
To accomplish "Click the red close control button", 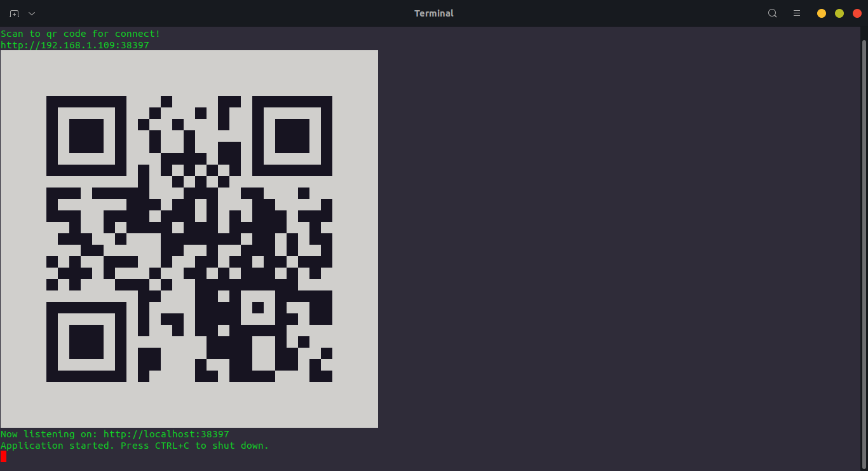I will (x=857, y=13).
